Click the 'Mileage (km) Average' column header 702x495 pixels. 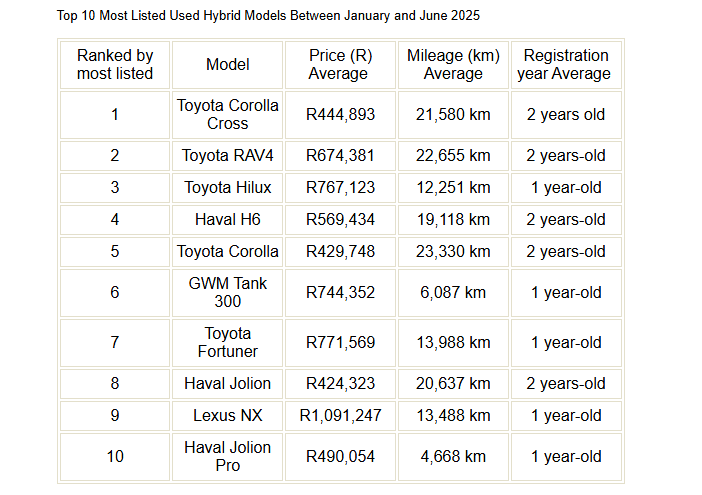(453, 65)
